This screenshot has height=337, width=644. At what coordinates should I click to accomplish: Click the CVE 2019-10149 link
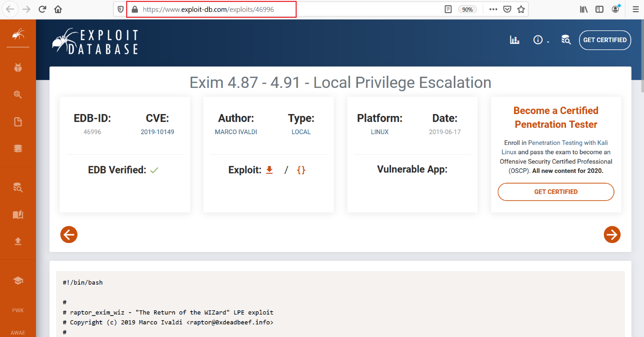(x=157, y=132)
